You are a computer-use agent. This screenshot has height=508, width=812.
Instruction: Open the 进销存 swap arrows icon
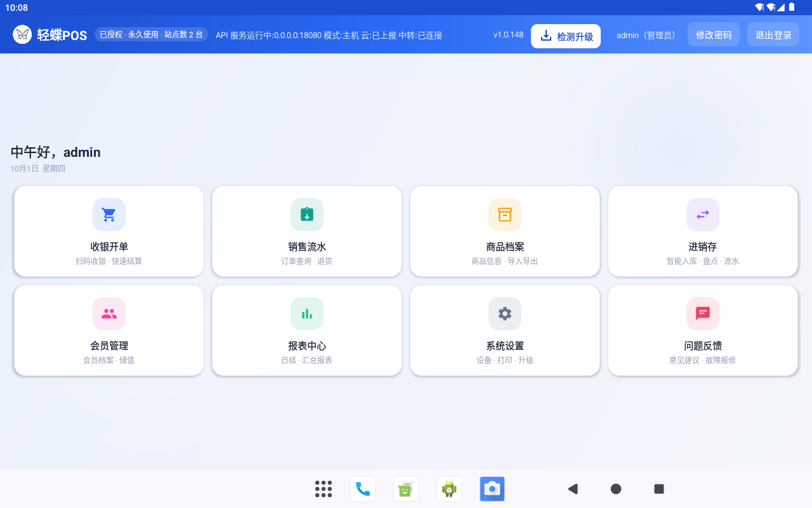coord(703,215)
